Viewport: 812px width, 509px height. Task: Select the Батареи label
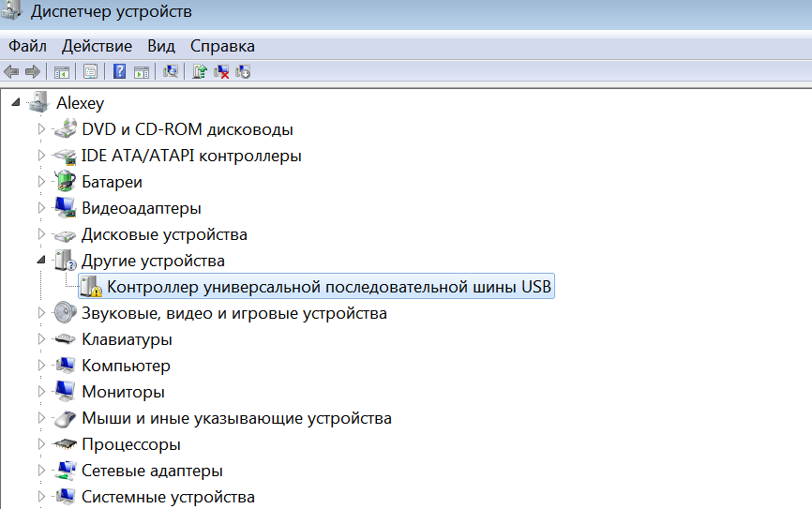point(112,182)
